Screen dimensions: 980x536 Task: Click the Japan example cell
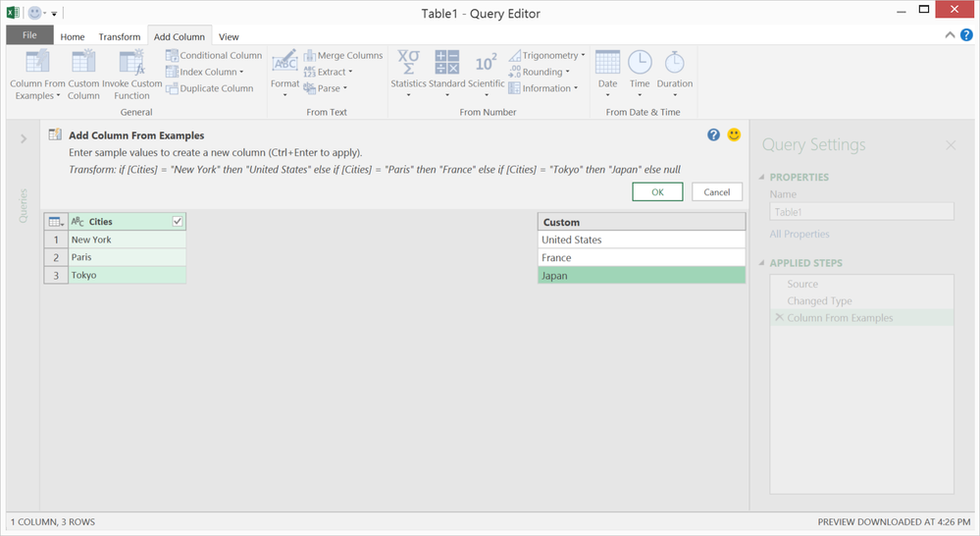click(x=642, y=276)
